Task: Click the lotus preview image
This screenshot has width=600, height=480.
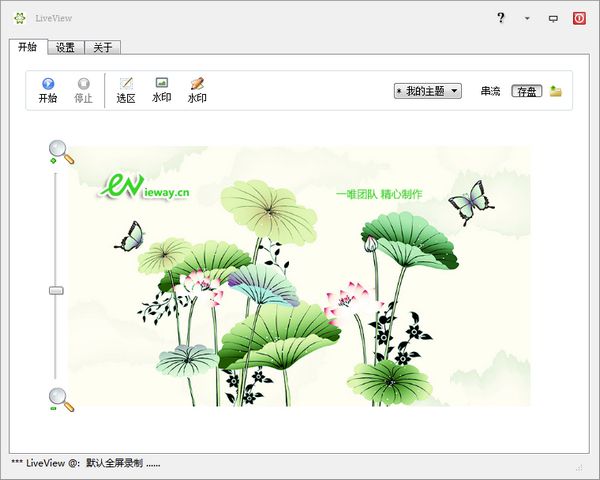Action: tap(300, 275)
